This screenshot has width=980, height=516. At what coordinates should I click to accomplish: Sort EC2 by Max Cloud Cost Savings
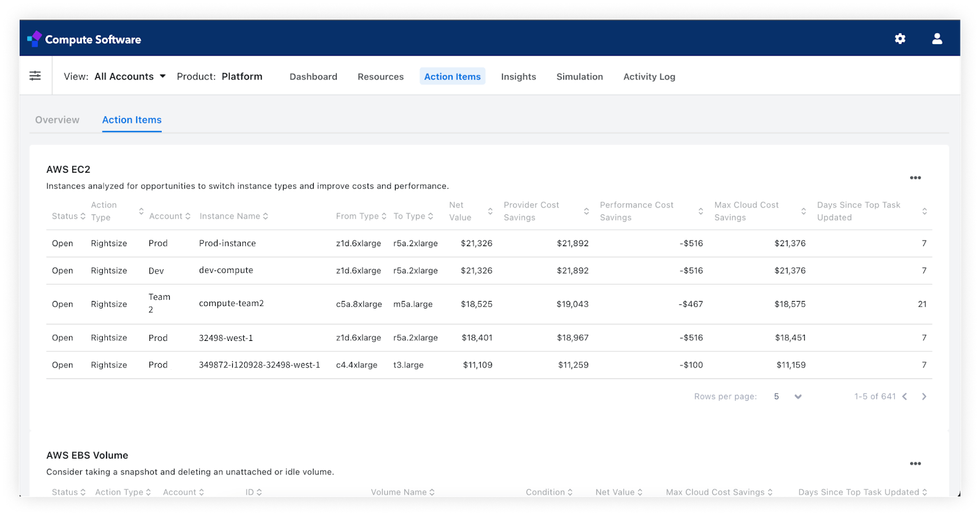point(804,211)
